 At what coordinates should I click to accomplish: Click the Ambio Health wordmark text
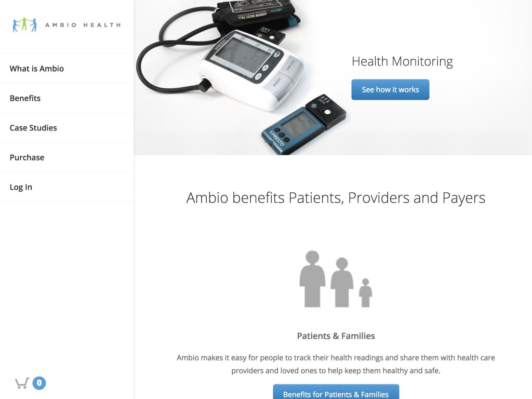(x=83, y=25)
